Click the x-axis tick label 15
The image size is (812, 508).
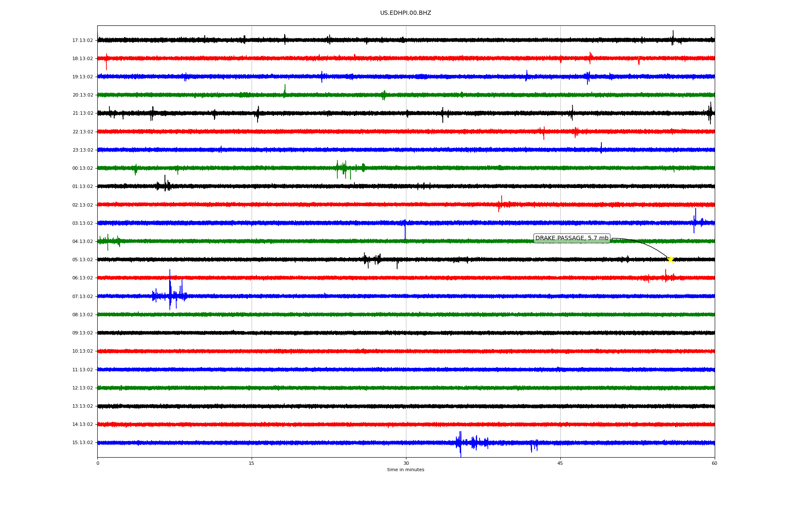pyautogui.click(x=252, y=464)
